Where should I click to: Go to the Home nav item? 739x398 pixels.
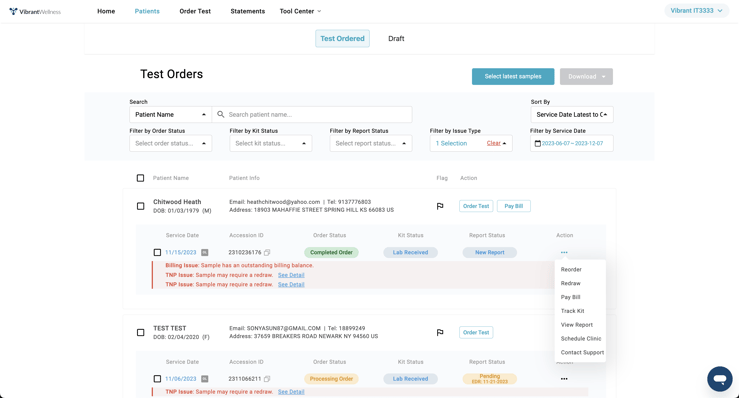pyautogui.click(x=106, y=11)
